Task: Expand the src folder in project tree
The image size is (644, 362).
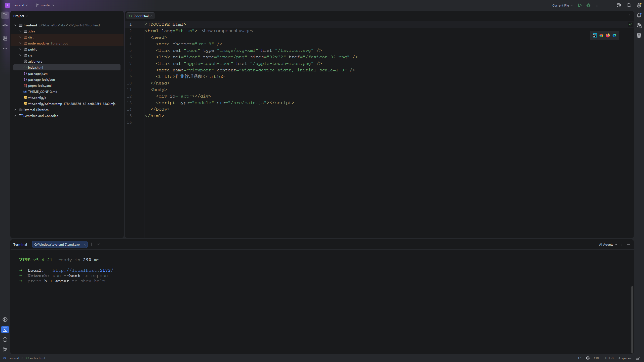Action: (x=20, y=55)
